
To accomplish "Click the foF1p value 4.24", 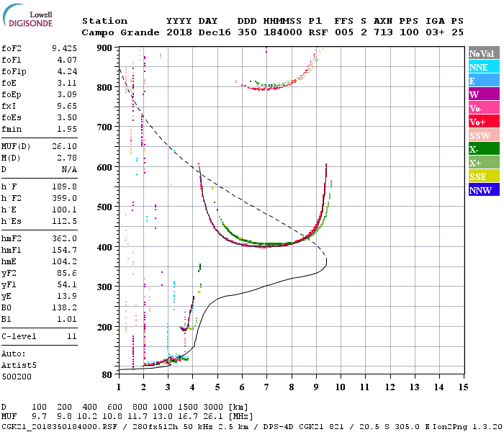I will click(67, 71).
